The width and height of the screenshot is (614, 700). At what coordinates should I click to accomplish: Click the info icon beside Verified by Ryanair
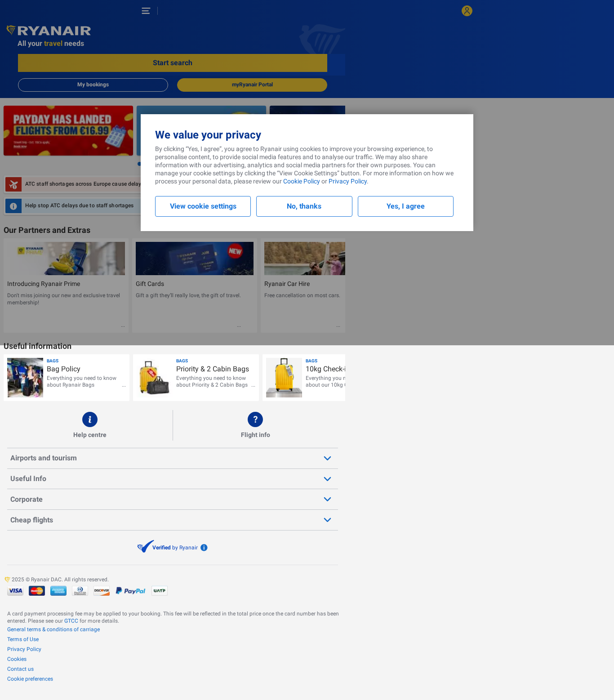[x=204, y=548]
